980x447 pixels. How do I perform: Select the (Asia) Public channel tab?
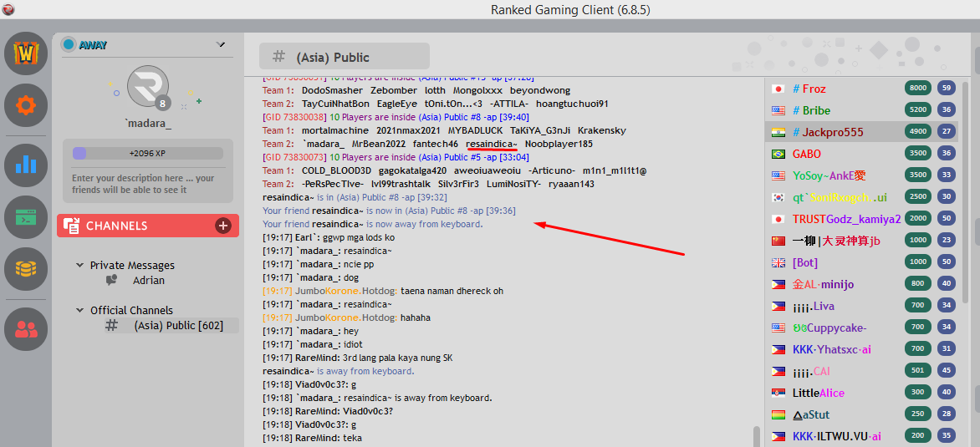pos(345,57)
